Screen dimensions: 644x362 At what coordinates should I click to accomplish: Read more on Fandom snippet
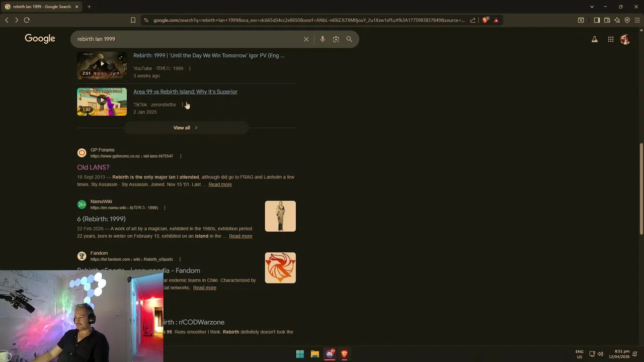pyautogui.click(x=204, y=288)
